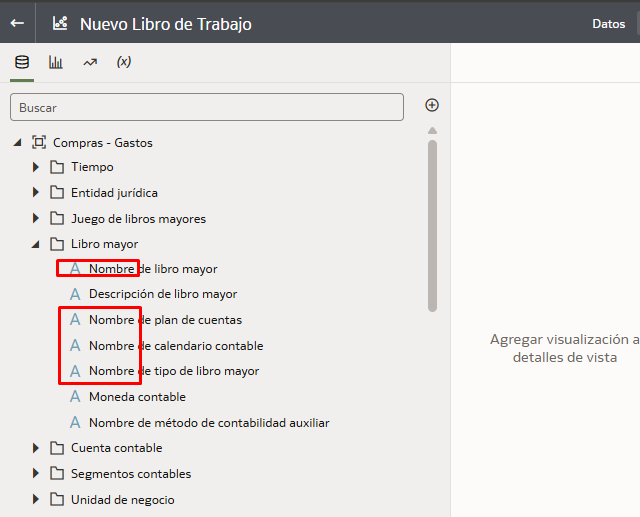This screenshot has height=517, width=640.
Task: Go back using the left arrow
Action: click(x=17, y=23)
